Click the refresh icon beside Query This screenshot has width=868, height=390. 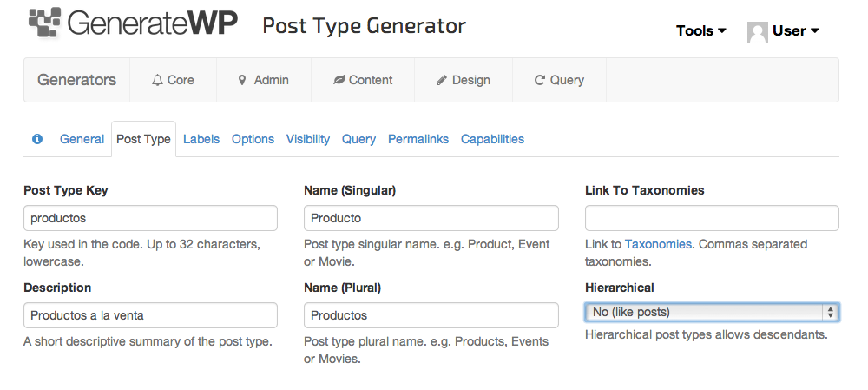(x=540, y=80)
